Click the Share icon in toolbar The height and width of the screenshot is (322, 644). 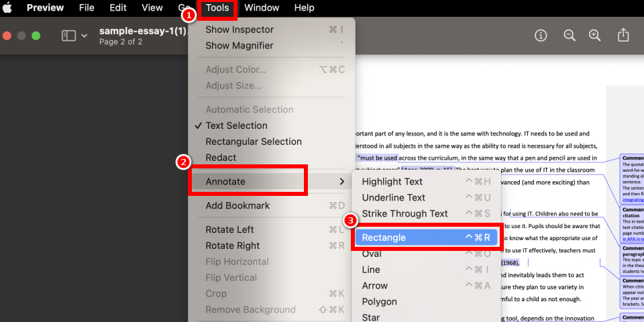(x=623, y=36)
